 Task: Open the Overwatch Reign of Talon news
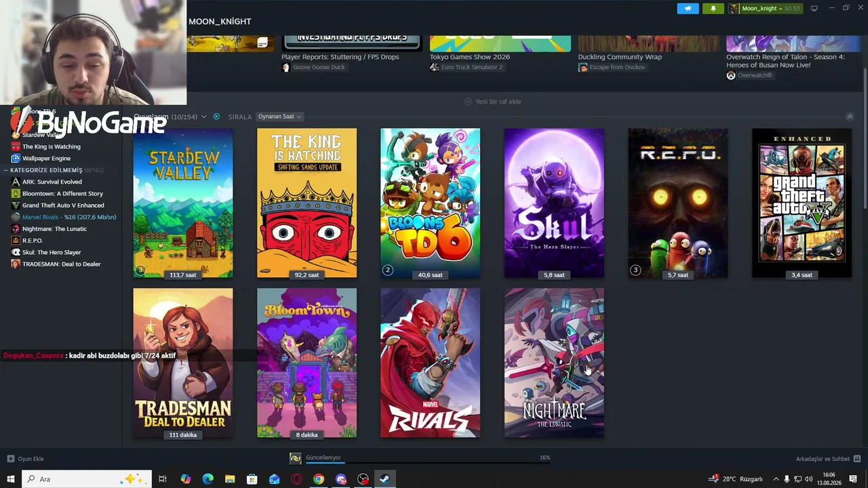click(785, 61)
